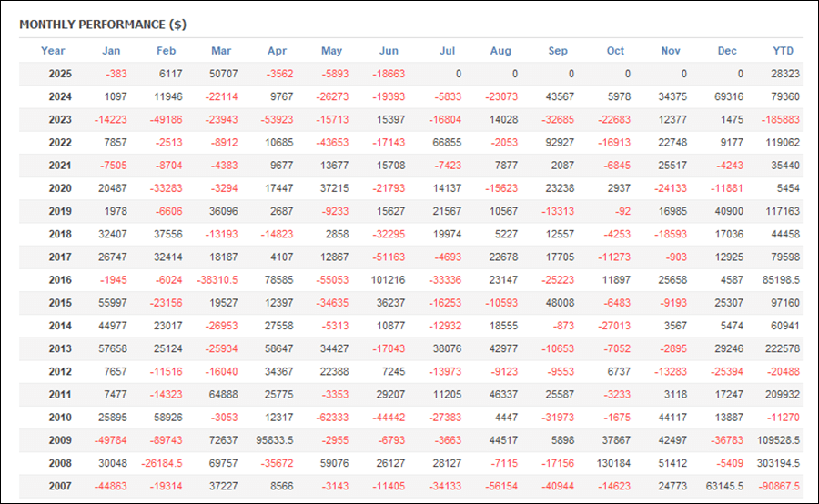The image size is (819, 504).
Task: Click 2025 March value 50707
Action: click(224, 74)
